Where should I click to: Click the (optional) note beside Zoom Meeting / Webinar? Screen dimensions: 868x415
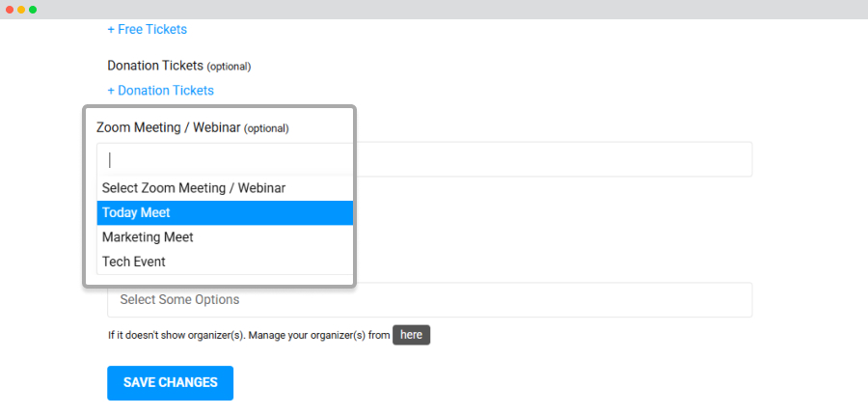[266, 128]
